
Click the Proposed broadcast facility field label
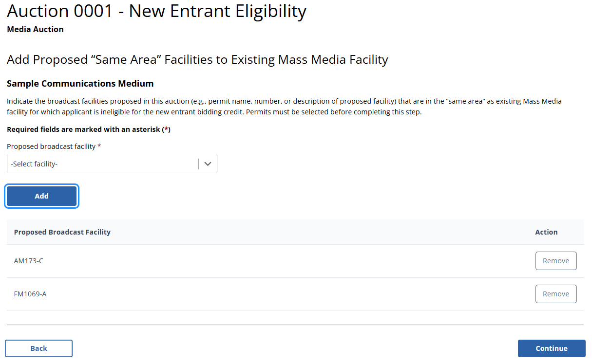[51, 146]
